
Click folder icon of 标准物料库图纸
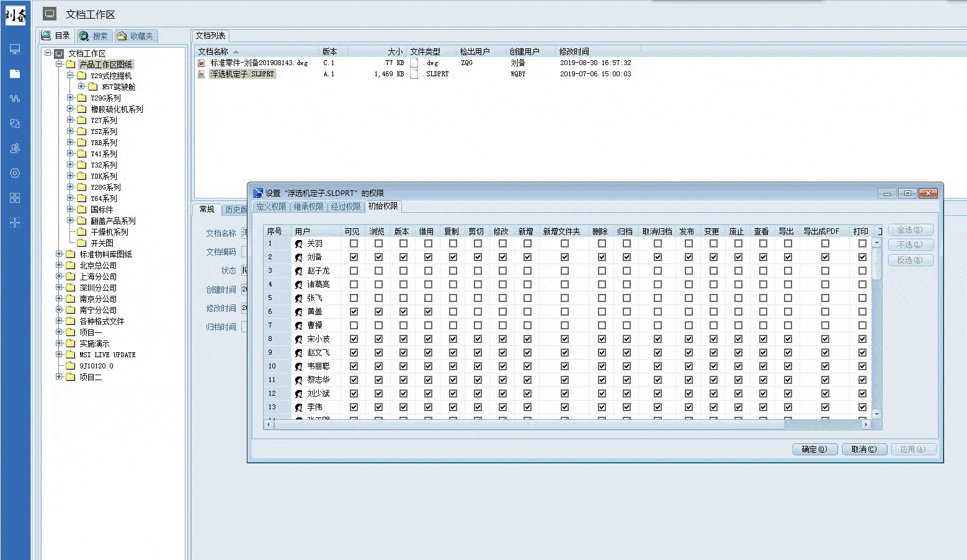coord(71,254)
